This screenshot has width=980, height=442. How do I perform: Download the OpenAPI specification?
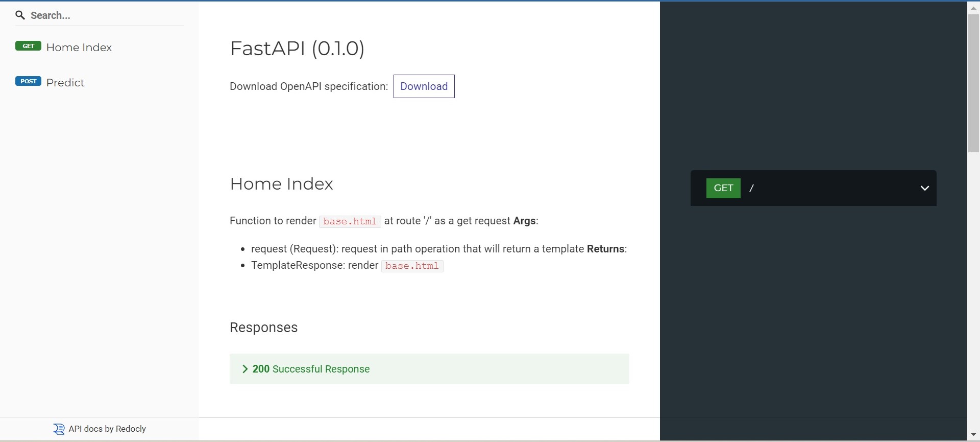424,86
